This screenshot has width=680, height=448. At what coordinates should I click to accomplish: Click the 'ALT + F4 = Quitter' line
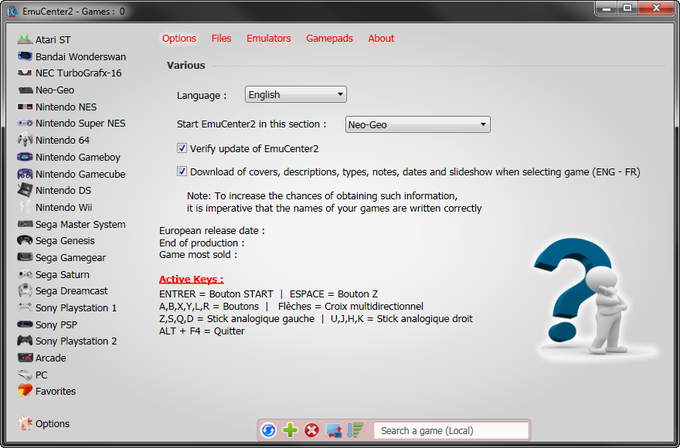(x=202, y=331)
